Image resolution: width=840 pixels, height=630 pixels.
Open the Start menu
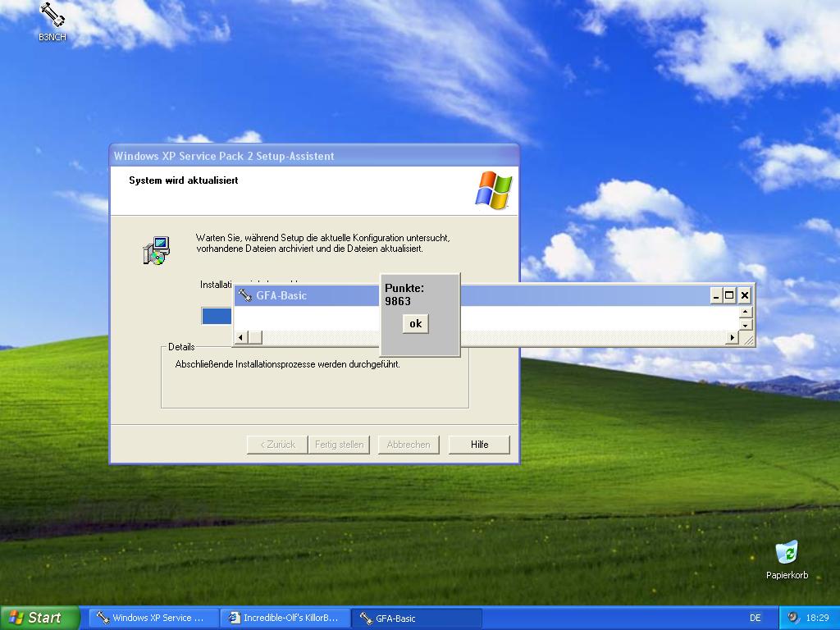(39, 618)
